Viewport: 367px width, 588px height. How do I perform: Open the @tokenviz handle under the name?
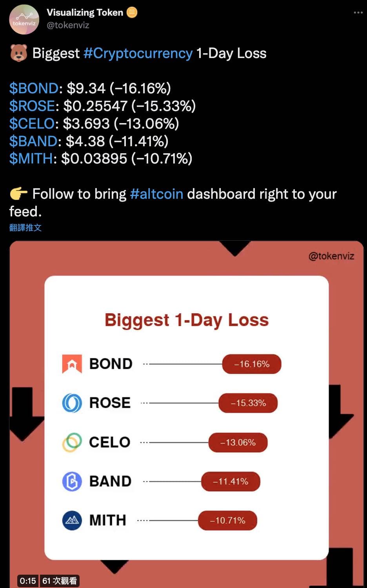67,25
